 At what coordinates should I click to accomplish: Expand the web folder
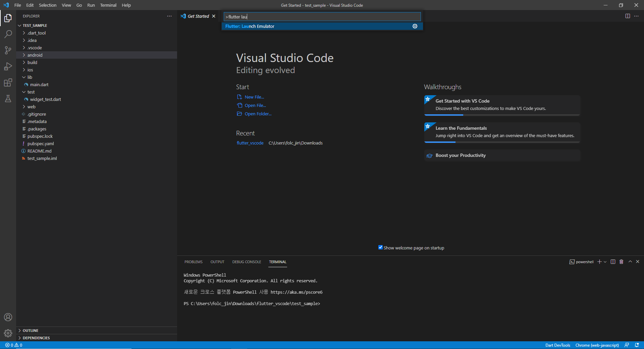point(24,107)
